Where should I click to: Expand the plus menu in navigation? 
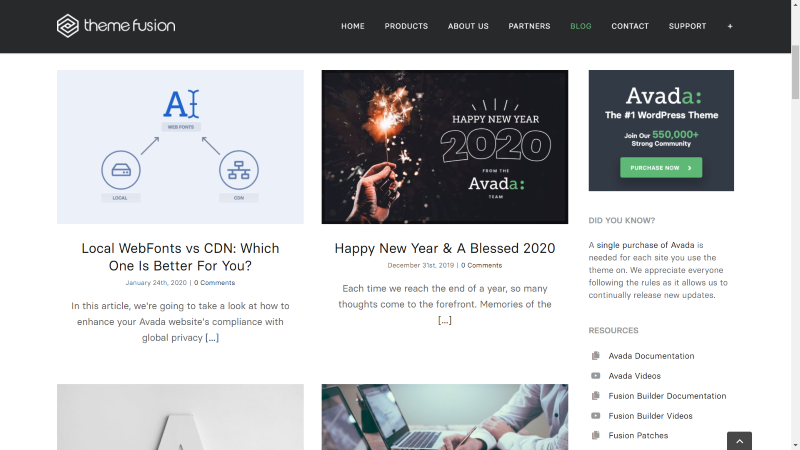coord(730,26)
